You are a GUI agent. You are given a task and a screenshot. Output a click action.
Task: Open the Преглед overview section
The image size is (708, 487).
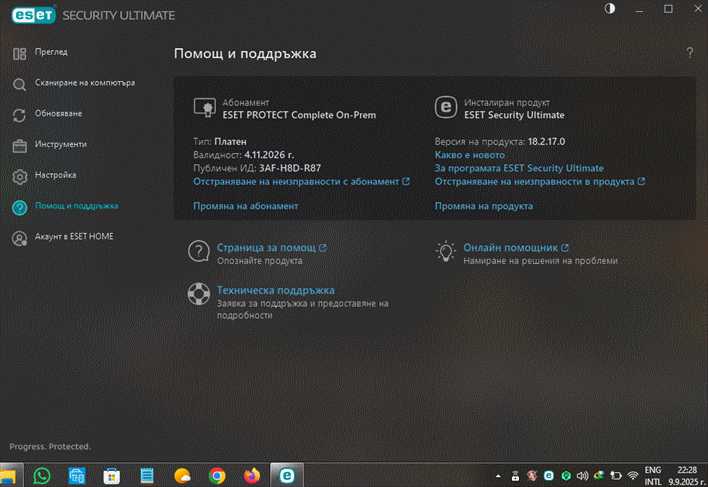(51, 52)
